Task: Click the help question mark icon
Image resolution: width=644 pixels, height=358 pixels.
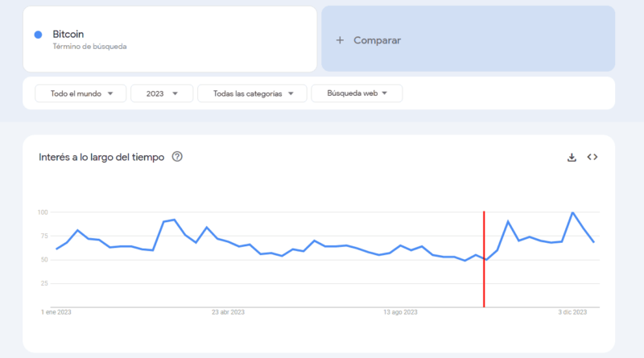Action: (177, 157)
